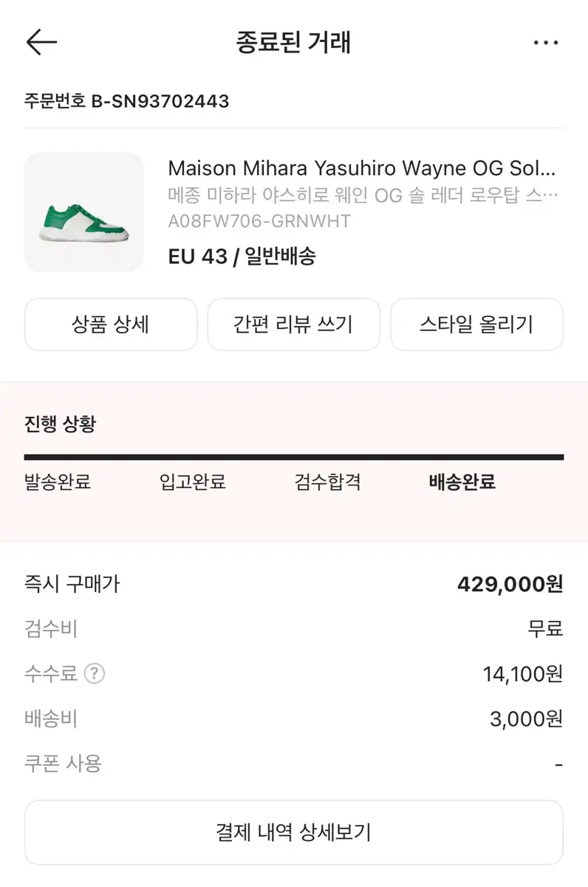The width and height of the screenshot is (588, 887).
Task: Select the 입고완료 progress step
Action: (193, 483)
